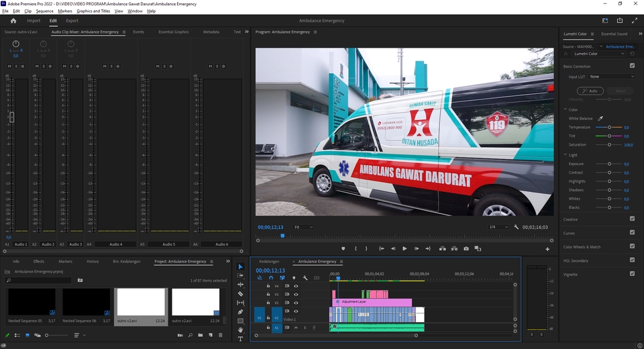The height and width of the screenshot is (349, 644).
Task: Collapse the Light section in Lumetri
Action: [x=566, y=154]
